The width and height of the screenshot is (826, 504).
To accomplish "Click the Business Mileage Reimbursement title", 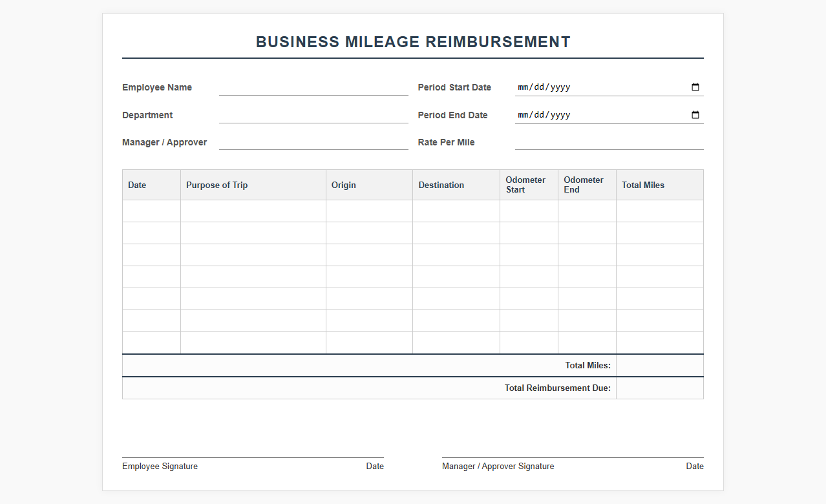I will (x=413, y=42).
